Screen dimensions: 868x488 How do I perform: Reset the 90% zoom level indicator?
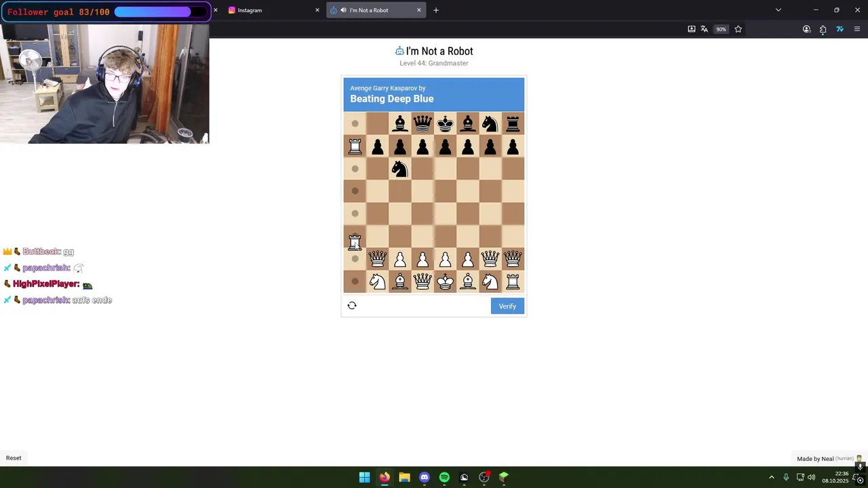coord(721,29)
